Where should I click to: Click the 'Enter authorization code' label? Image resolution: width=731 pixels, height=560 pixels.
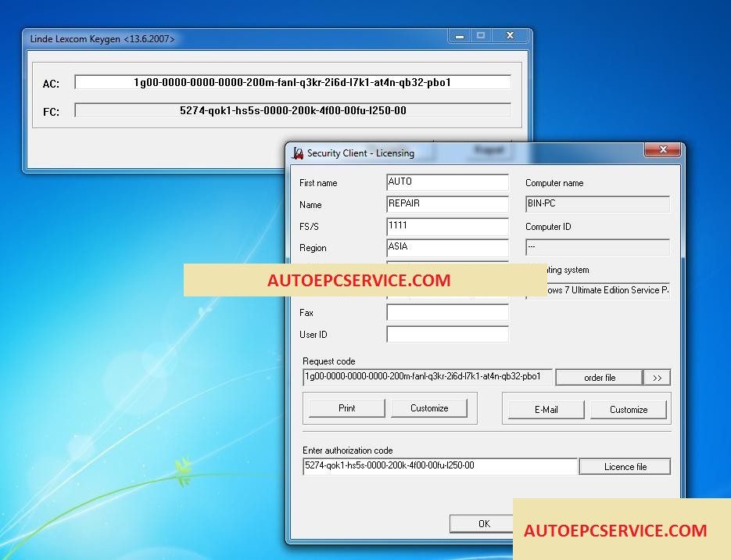(x=347, y=451)
